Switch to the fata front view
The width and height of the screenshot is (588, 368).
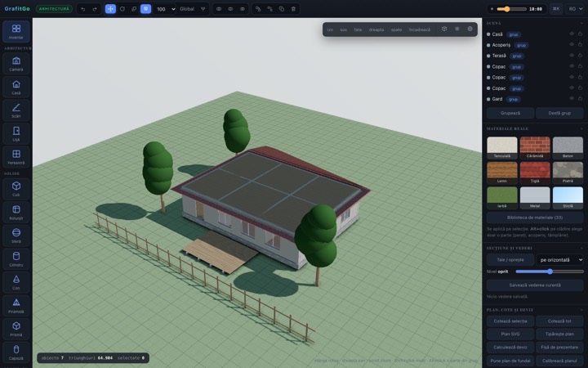358,29
